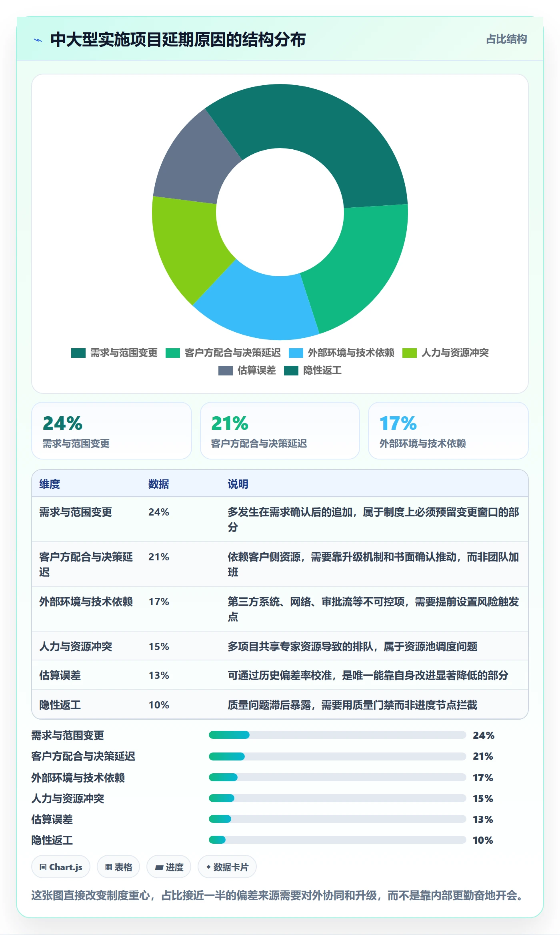Select the table description starting "质量问题滞后暴露"
This screenshot has height=935, width=560.
pos(352,705)
